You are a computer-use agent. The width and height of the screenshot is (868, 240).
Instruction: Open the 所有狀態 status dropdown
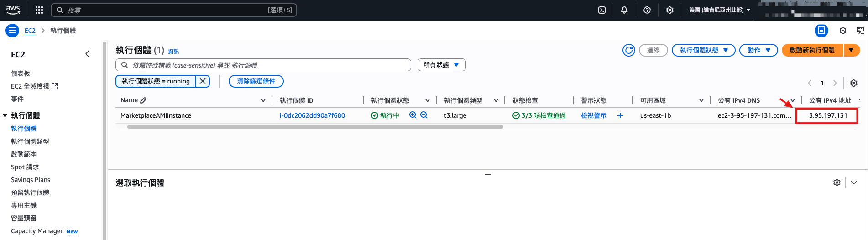click(x=441, y=65)
